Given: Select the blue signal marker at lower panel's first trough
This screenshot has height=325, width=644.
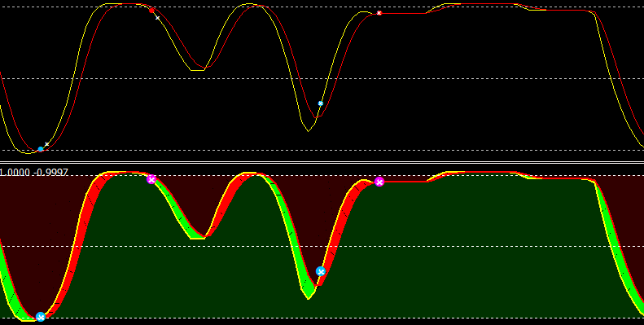Looking at the screenshot, I should [x=40, y=317].
